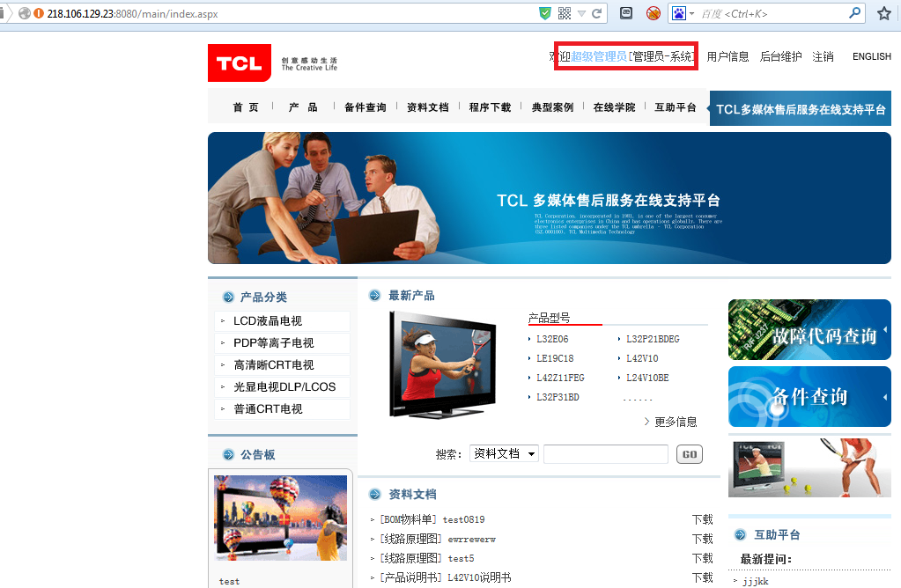Open Baidu search engine selector
Viewport: 901px width, 588px height.
[x=683, y=13]
